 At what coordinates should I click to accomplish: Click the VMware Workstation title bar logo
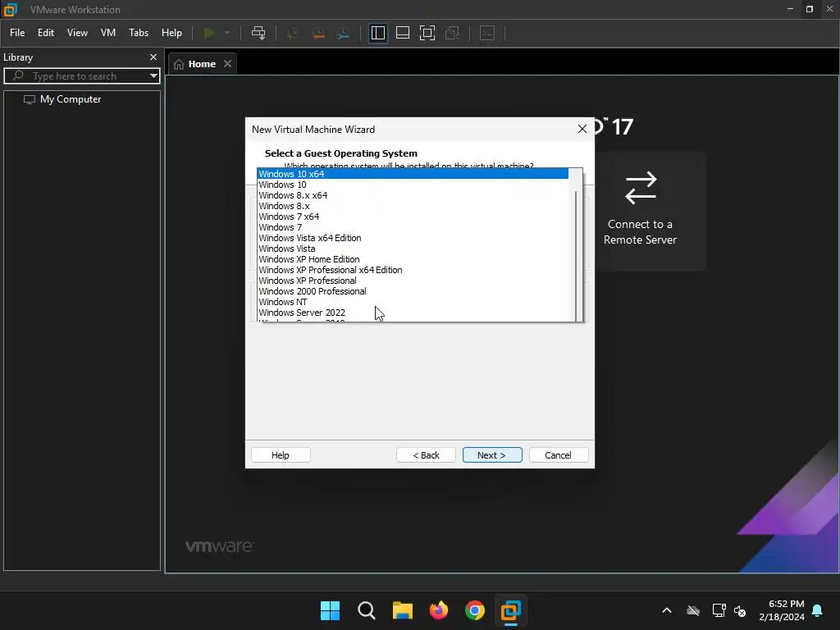(x=10, y=10)
